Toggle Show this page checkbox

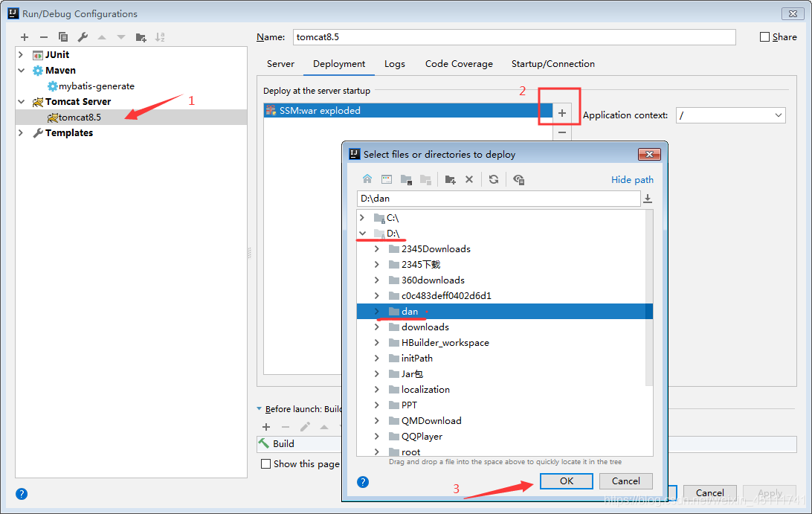[265, 463]
